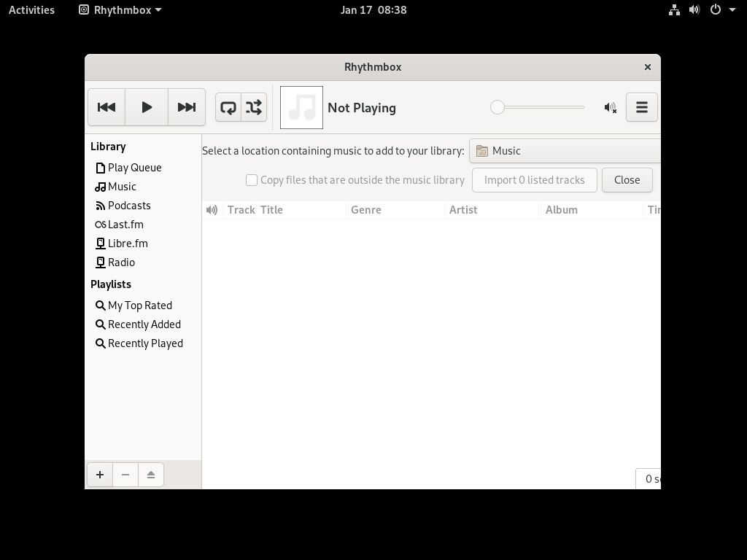Sort by Album column header
Image resolution: width=747 pixels, height=560 pixels.
coord(592,210)
